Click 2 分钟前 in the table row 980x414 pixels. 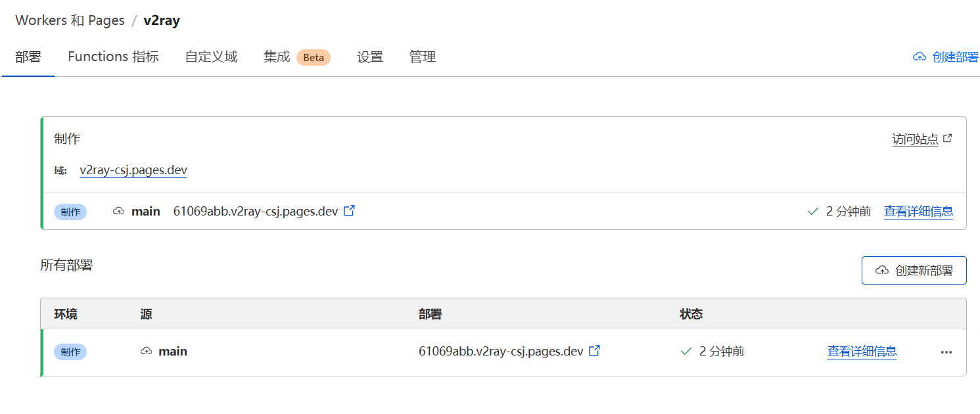click(722, 352)
